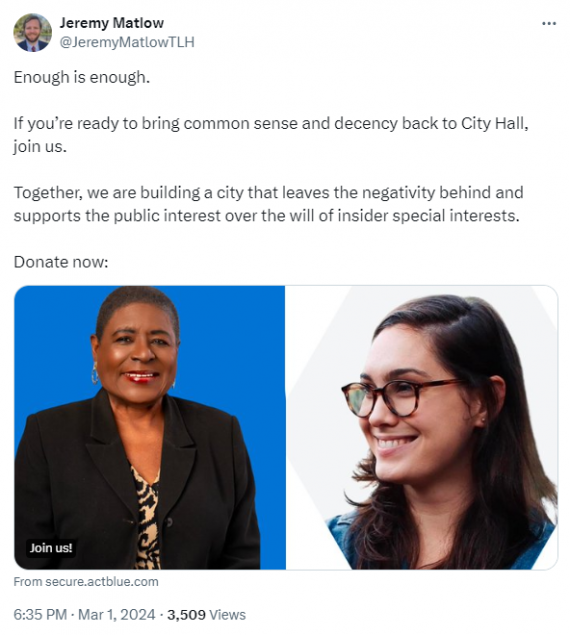Open the three-dot more options menu
The width and height of the screenshot is (570, 635).
549,23
